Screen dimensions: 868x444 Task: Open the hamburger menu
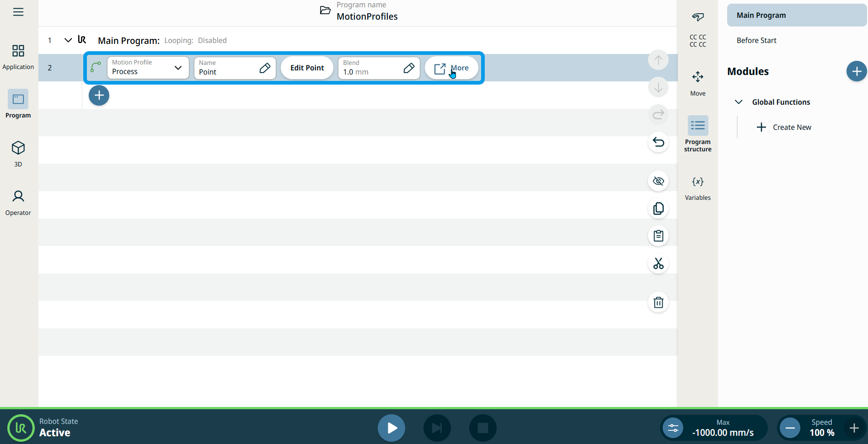[x=18, y=12]
